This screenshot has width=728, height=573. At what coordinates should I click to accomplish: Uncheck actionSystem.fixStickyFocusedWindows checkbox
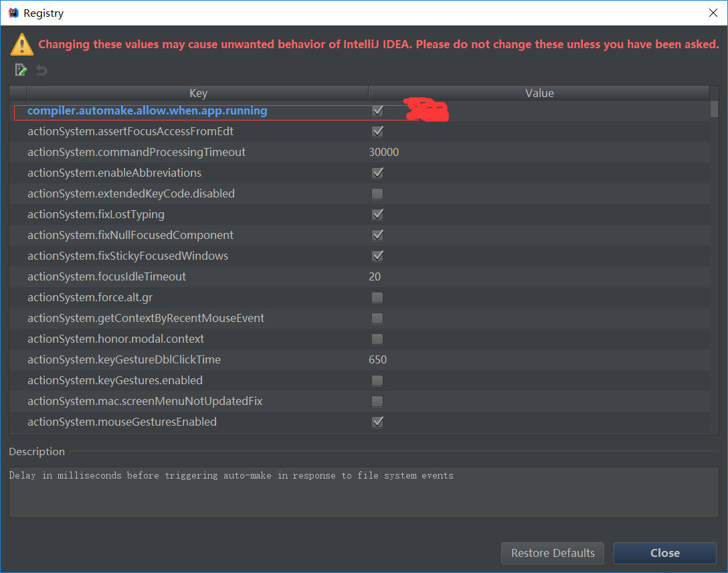click(377, 256)
